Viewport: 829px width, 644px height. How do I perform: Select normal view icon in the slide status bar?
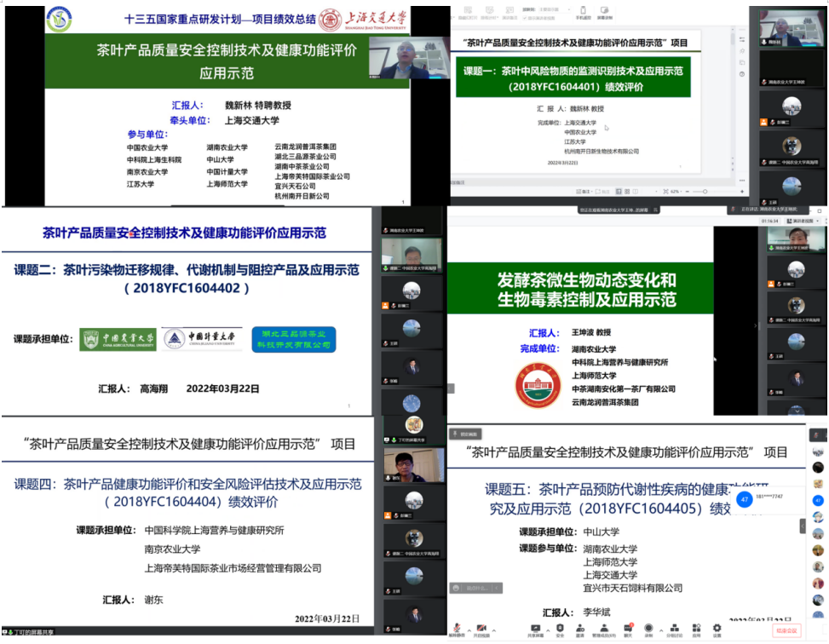619,192
